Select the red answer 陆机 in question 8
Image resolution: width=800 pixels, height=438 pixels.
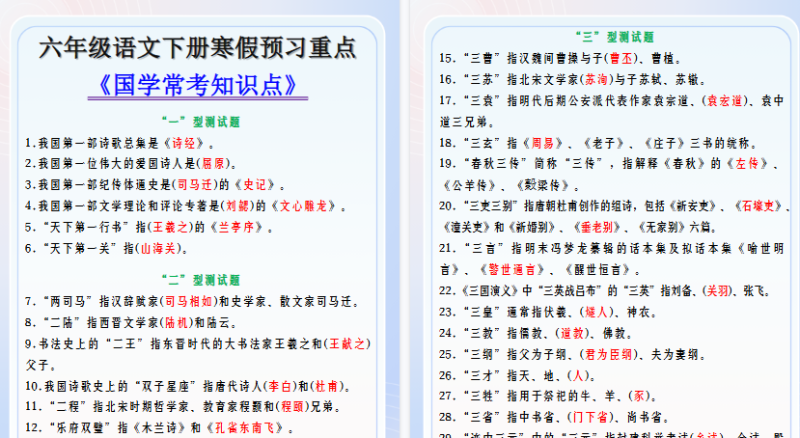[x=177, y=323]
